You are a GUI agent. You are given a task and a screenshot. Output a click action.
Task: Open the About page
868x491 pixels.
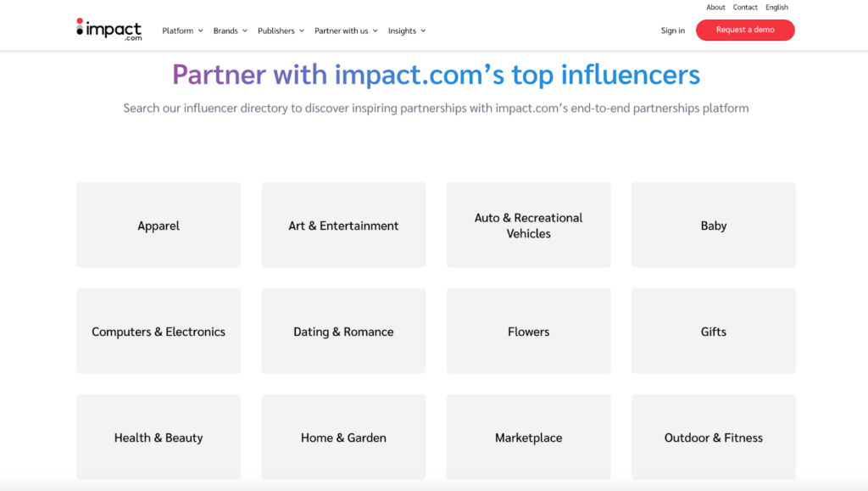[715, 7]
